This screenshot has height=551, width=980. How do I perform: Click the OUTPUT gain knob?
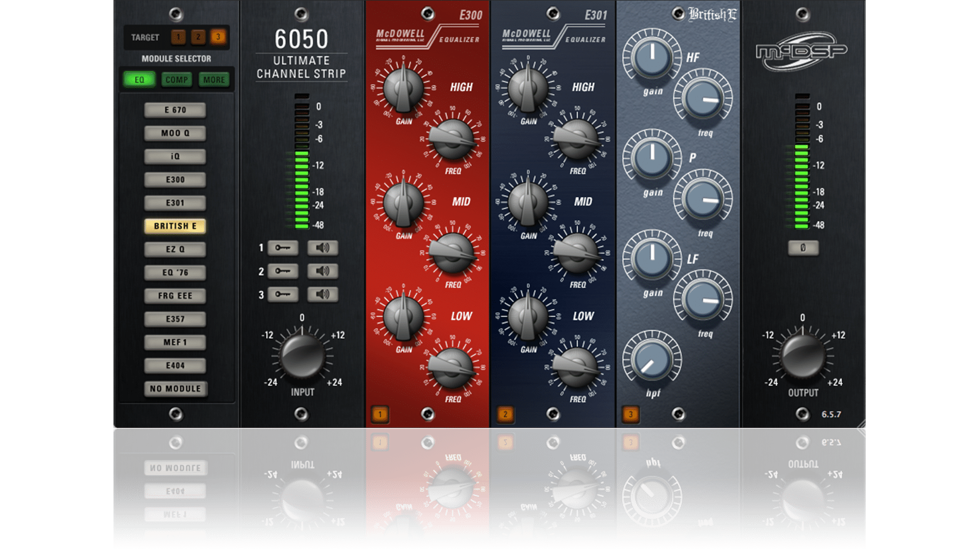(803, 356)
